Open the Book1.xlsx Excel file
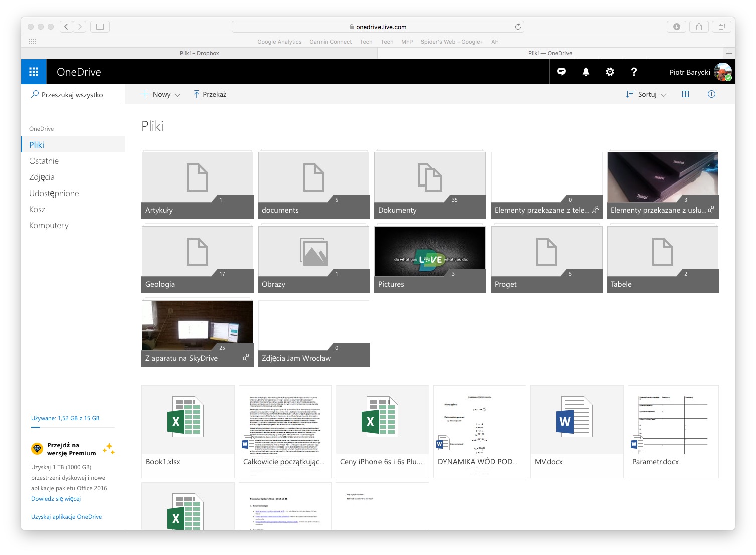The width and height of the screenshot is (756, 555). [188, 432]
